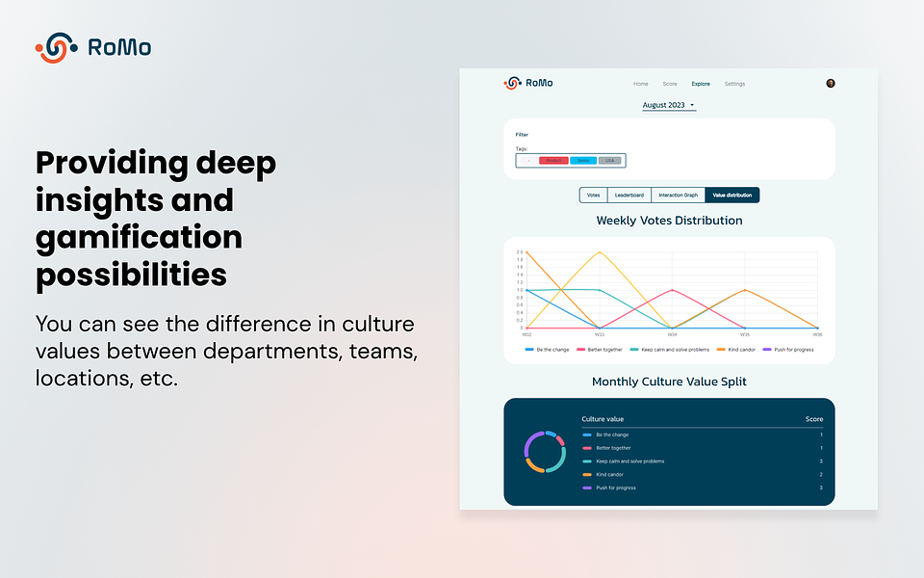924x578 pixels.
Task: Click the purple Push for progress marker in the score table
Action: (587, 487)
